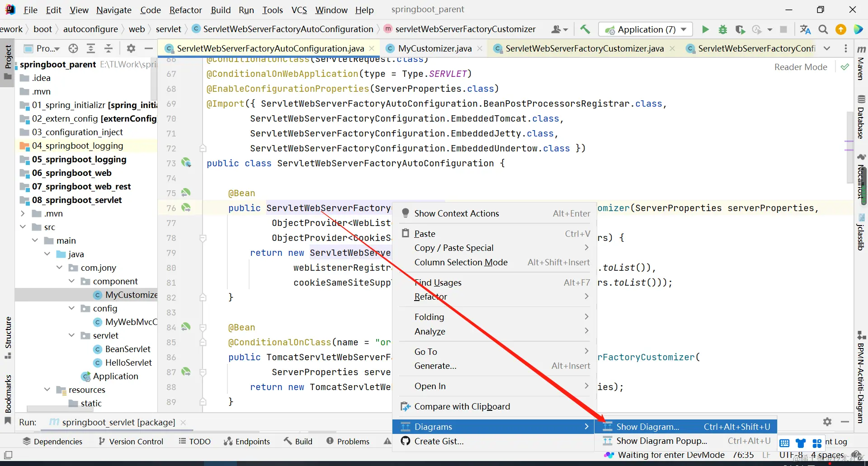Open the Translate tool icon
Viewport: 868px width, 466px height.
tap(805, 29)
